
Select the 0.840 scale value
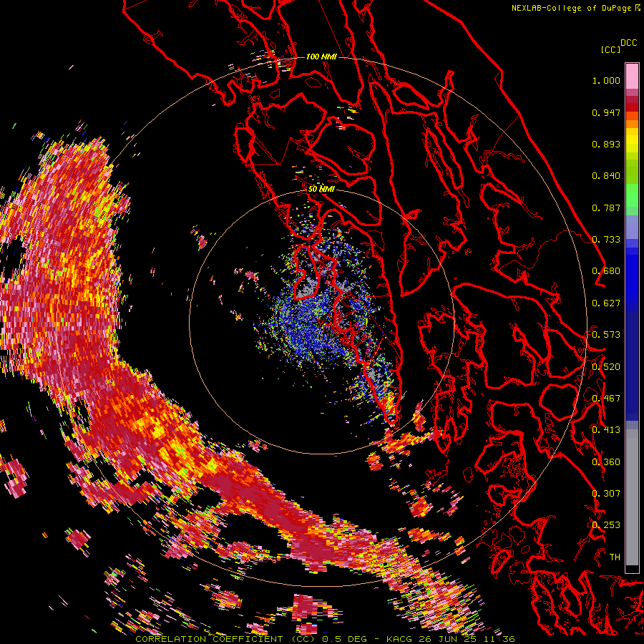pyautogui.click(x=606, y=176)
